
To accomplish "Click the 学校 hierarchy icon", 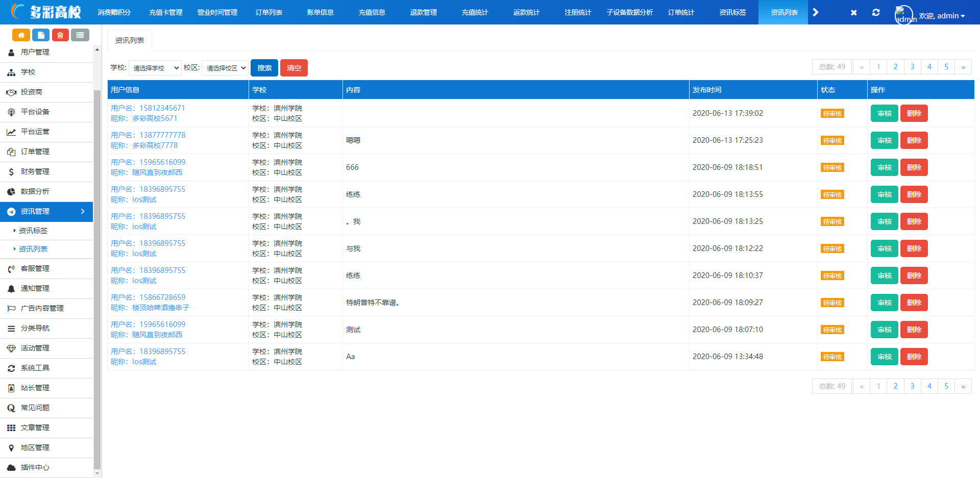I will pos(11,72).
